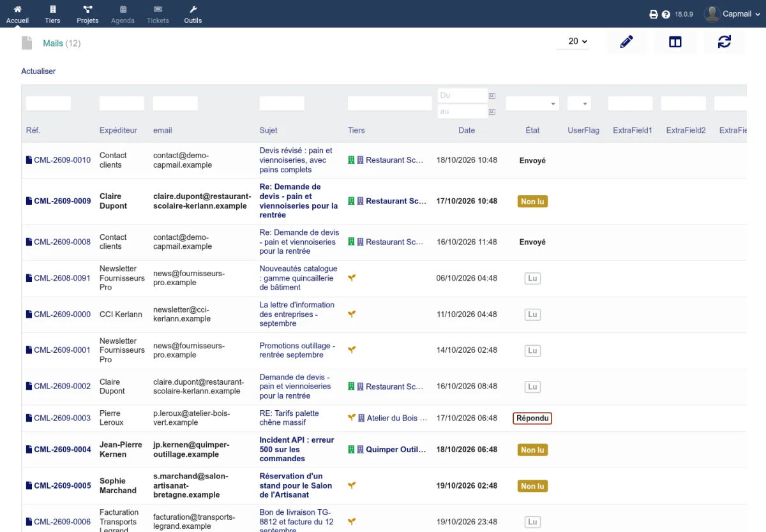Click the ExtraField1 filter input
The width and height of the screenshot is (766, 532).
coord(630,103)
